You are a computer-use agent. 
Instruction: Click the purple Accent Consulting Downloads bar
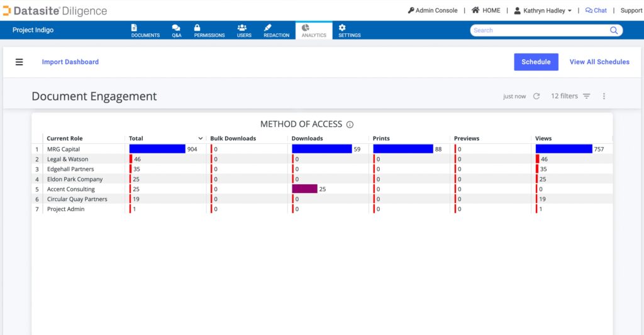tap(305, 189)
